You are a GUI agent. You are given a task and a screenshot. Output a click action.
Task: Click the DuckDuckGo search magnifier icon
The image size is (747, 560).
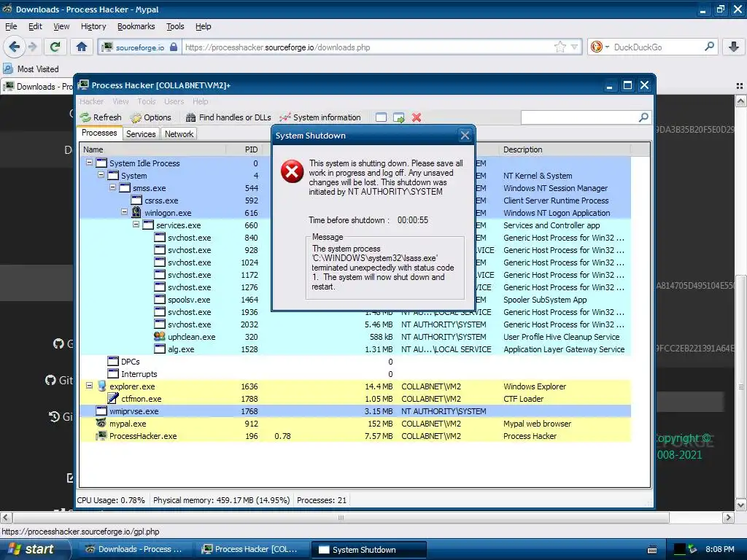click(709, 47)
